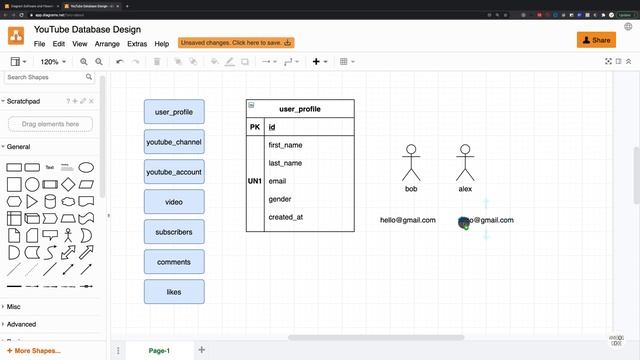Open the View menu
640x360 pixels.
(80, 44)
